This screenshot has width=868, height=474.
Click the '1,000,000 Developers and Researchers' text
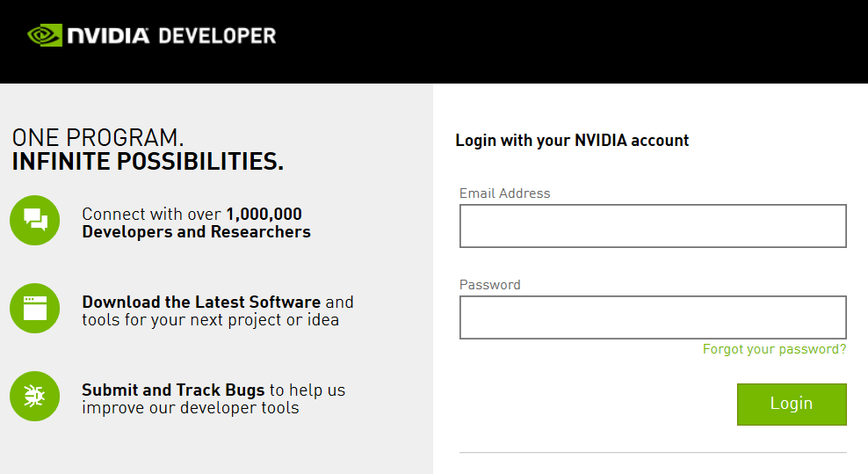click(197, 222)
